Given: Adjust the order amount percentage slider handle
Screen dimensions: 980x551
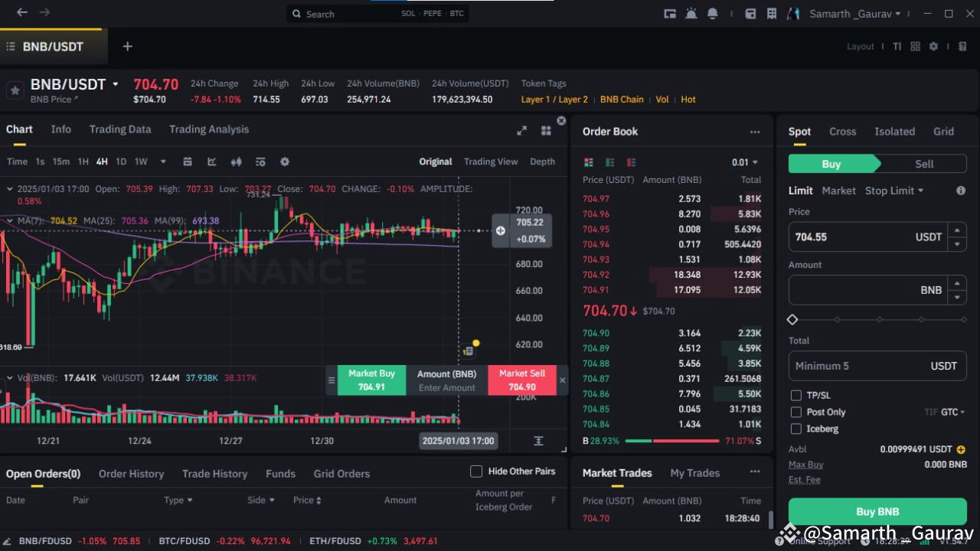Looking at the screenshot, I should point(792,319).
